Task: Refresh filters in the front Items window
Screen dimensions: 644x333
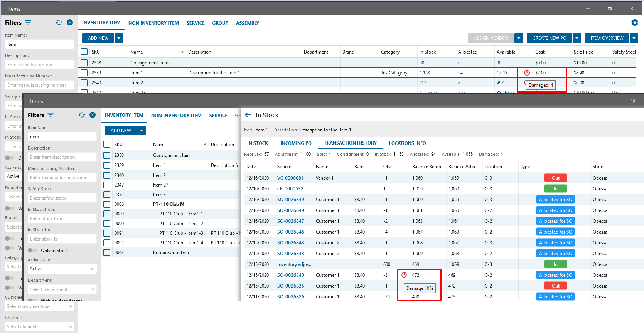Action: pos(82,115)
